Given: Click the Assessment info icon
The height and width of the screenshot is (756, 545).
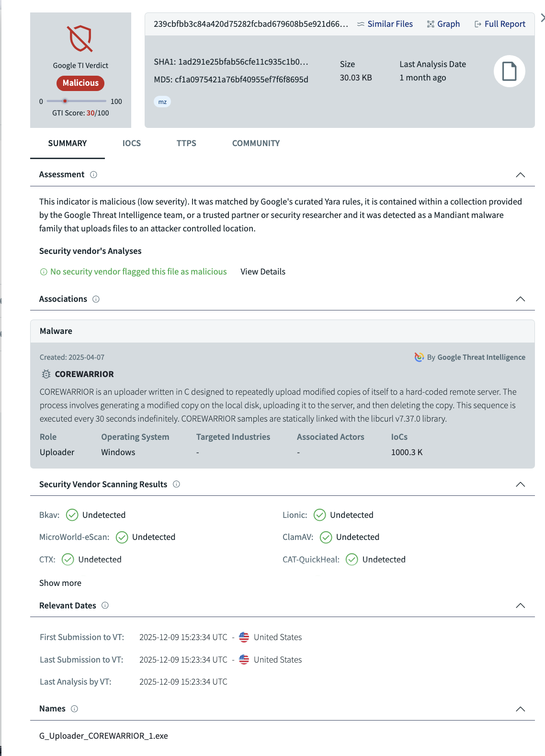Looking at the screenshot, I should (x=94, y=174).
